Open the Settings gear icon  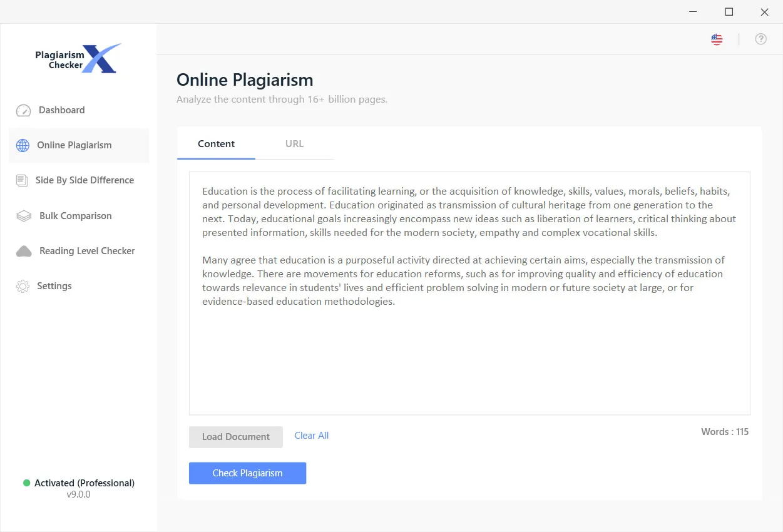[x=23, y=286]
